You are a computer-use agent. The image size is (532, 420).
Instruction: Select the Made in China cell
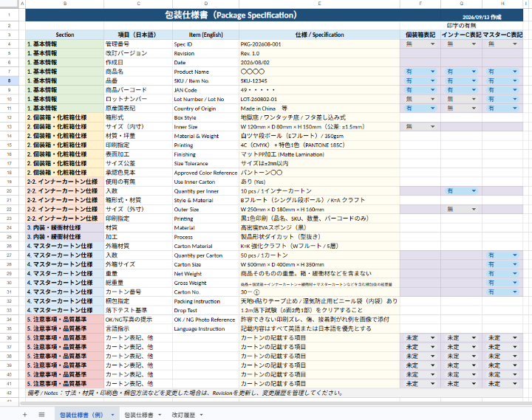(x=319, y=108)
